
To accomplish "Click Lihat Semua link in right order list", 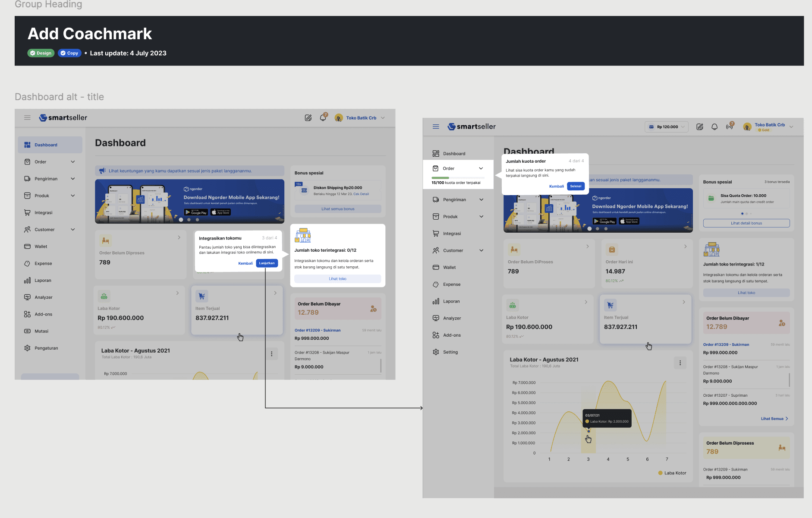I will click(x=774, y=419).
